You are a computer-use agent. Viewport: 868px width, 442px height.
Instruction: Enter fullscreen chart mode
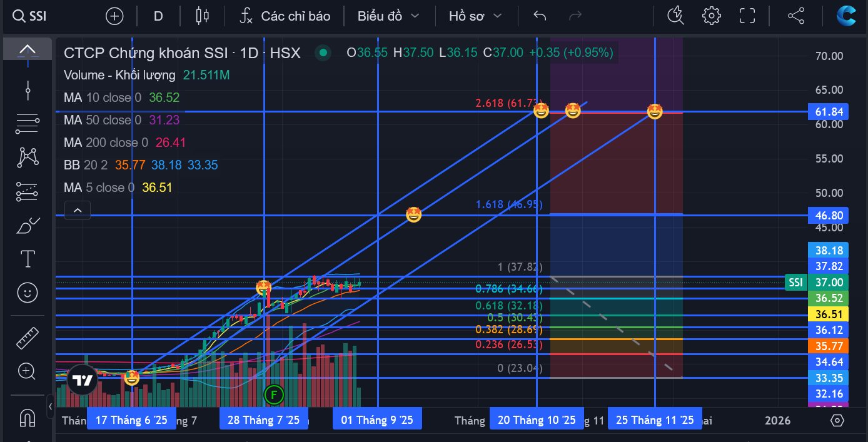click(x=747, y=16)
